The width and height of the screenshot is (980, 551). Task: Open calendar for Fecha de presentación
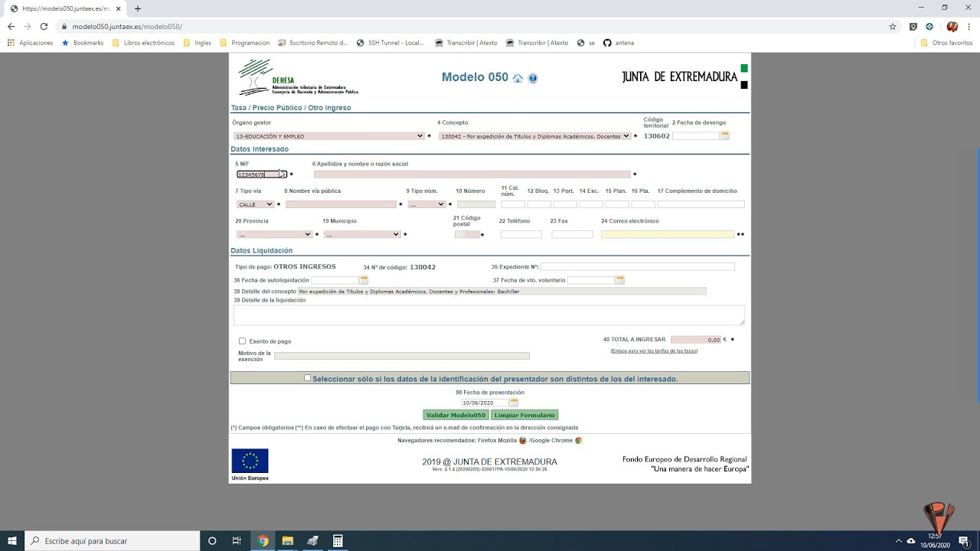pyautogui.click(x=514, y=403)
